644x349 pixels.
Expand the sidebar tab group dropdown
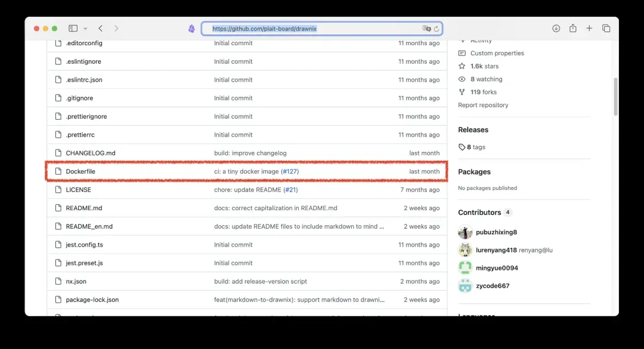coord(85,29)
